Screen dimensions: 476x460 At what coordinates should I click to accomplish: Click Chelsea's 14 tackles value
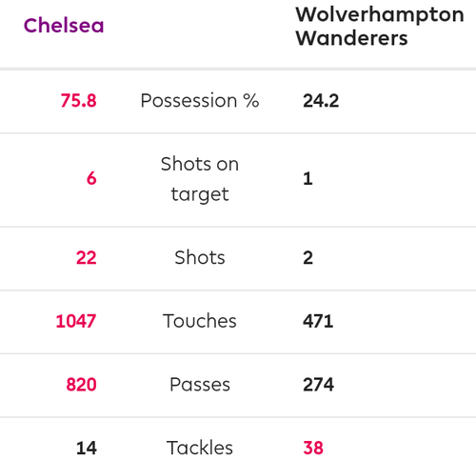pos(87,449)
